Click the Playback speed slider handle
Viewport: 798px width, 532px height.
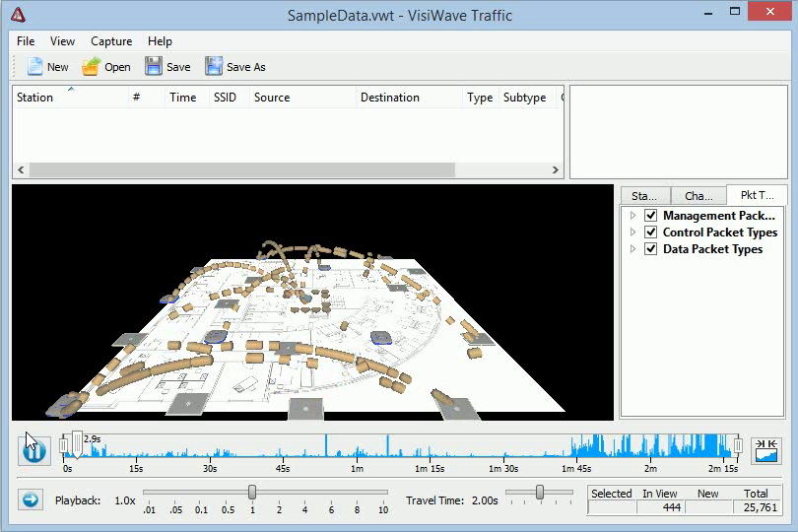252,492
